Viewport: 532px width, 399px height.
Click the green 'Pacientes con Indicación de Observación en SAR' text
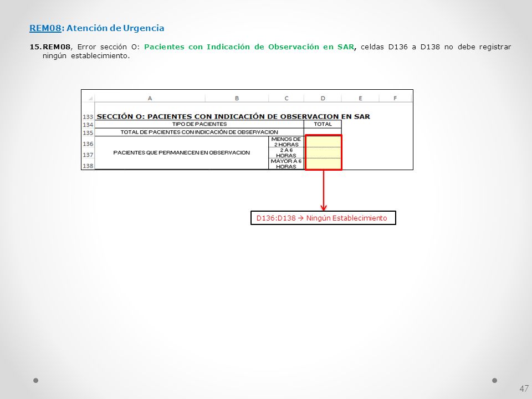[249, 47]
